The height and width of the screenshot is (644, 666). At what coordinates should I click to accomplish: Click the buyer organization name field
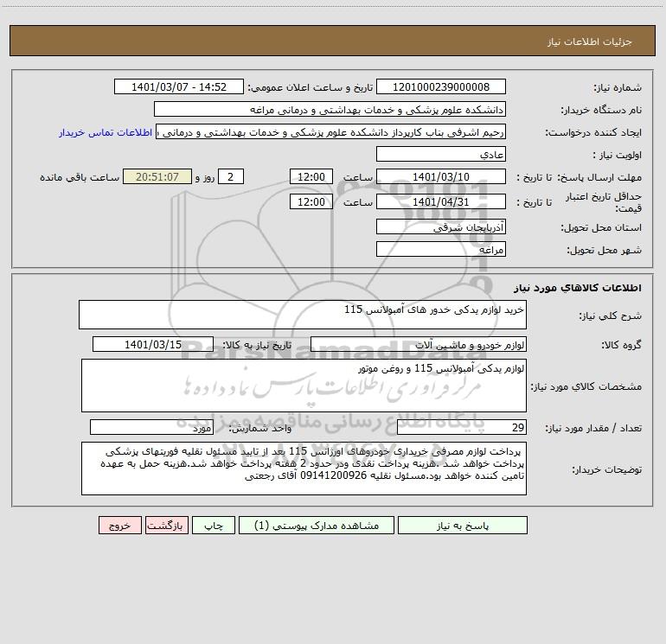point(330,110)
